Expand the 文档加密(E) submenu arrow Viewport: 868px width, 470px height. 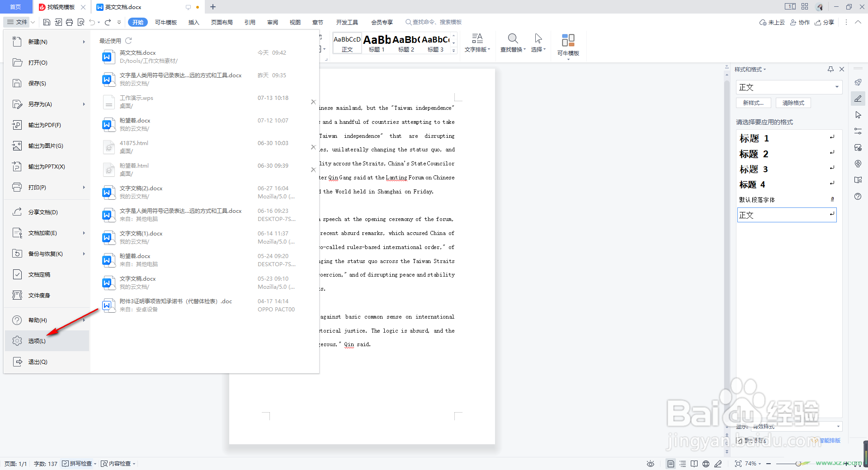84,233
